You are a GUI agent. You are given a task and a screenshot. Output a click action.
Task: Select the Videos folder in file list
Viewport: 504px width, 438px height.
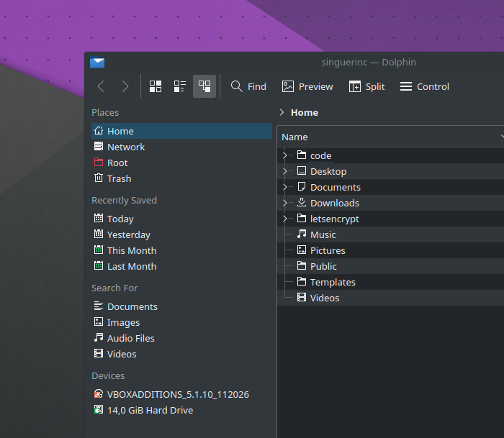[x=325, y=298]
